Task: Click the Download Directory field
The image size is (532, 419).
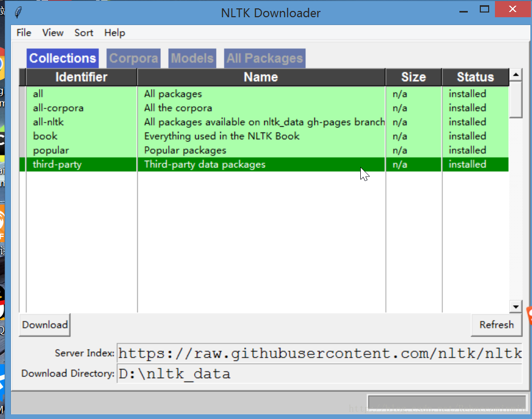Action: 320,374
